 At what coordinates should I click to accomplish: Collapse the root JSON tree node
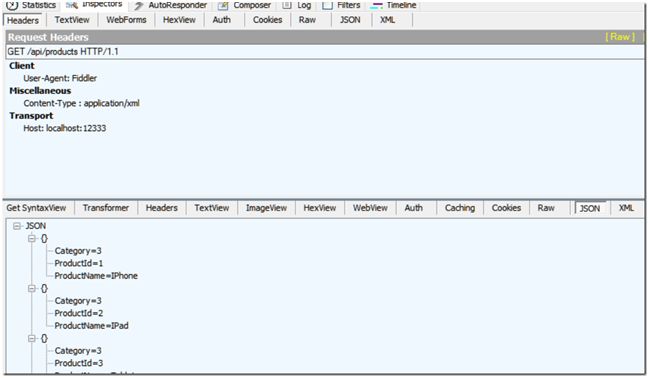(17, 226)
